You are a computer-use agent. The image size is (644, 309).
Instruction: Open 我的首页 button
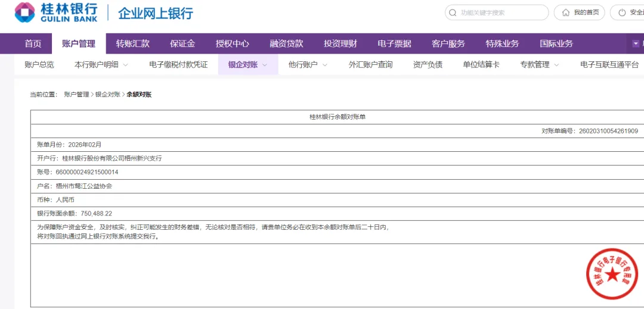[x=579, y=13]
